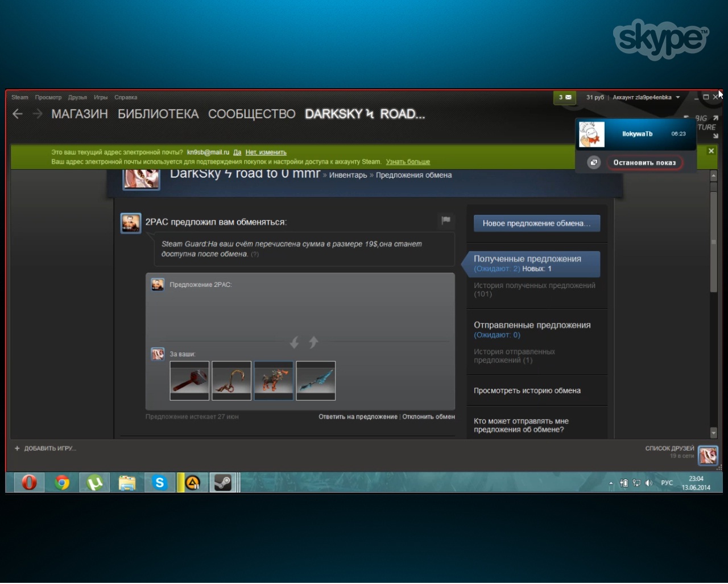Open the friends list avatar icon
Viewport: 728px width, 584px height.
click(x=708, y=455)
